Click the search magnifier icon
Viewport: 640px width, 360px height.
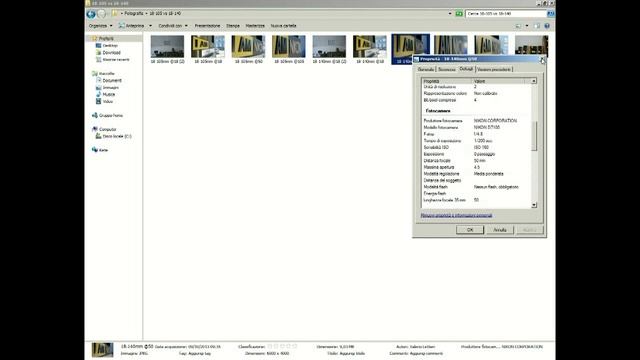[550, 13]
